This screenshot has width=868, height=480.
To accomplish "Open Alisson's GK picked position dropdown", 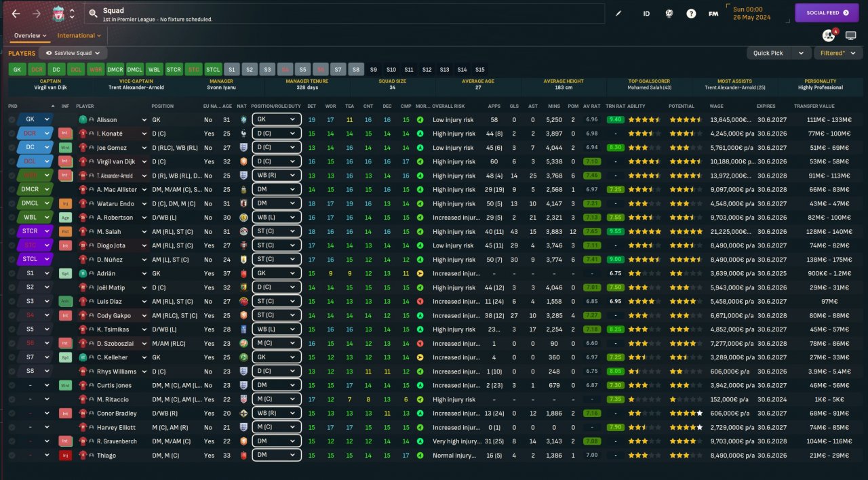I will (35, 119).
